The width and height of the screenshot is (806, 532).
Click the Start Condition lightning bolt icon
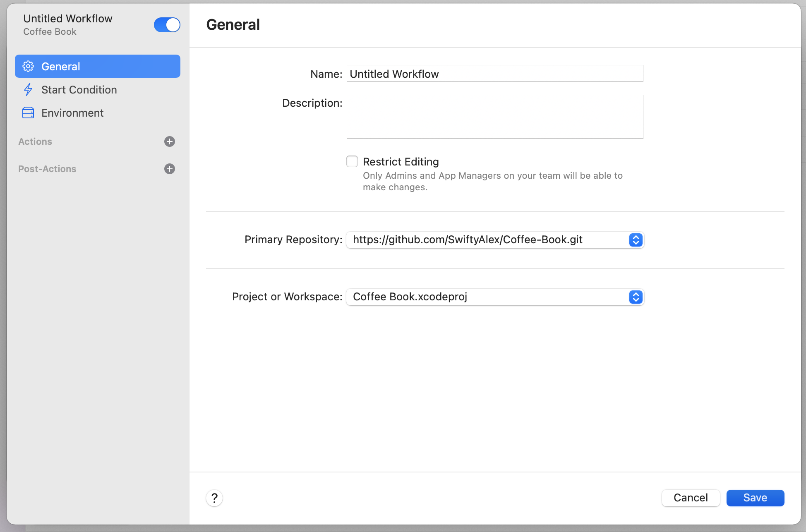pyautogui.click(x=28, y=89)
